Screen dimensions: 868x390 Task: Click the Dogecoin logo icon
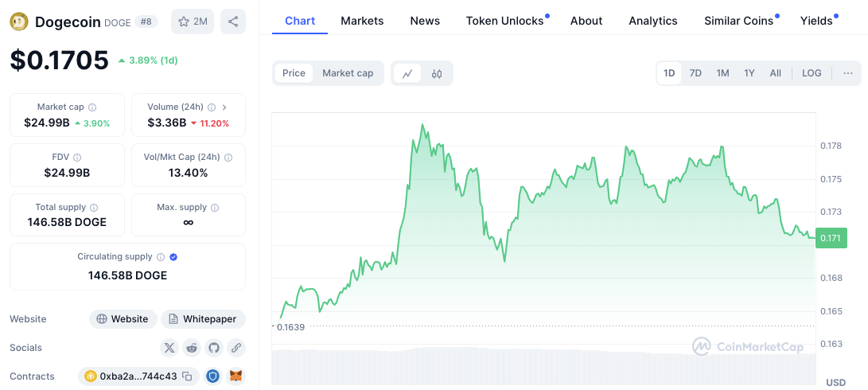(x=19, y=21)
